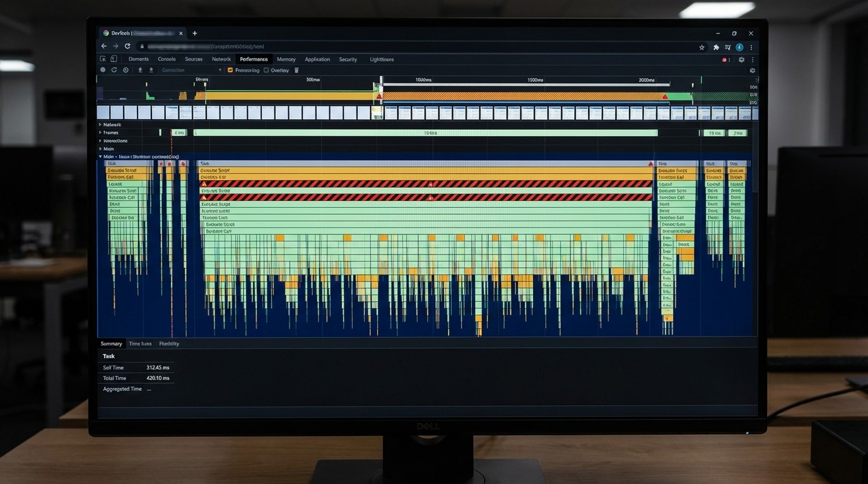The height and width of the screenshot is (484, 868).
Task: Bookmark the page with the star icon
Action: (702, 47)
